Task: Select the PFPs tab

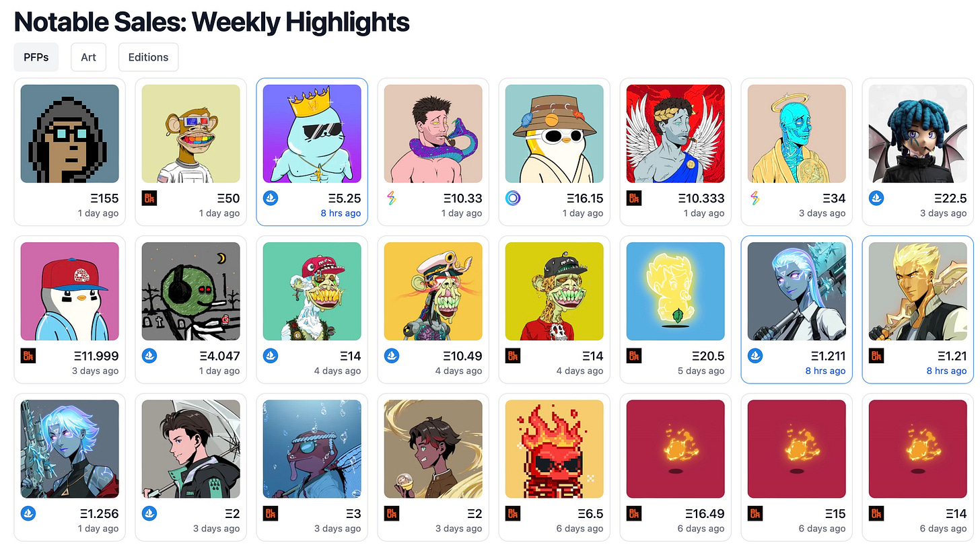Action: pos(36,57)
